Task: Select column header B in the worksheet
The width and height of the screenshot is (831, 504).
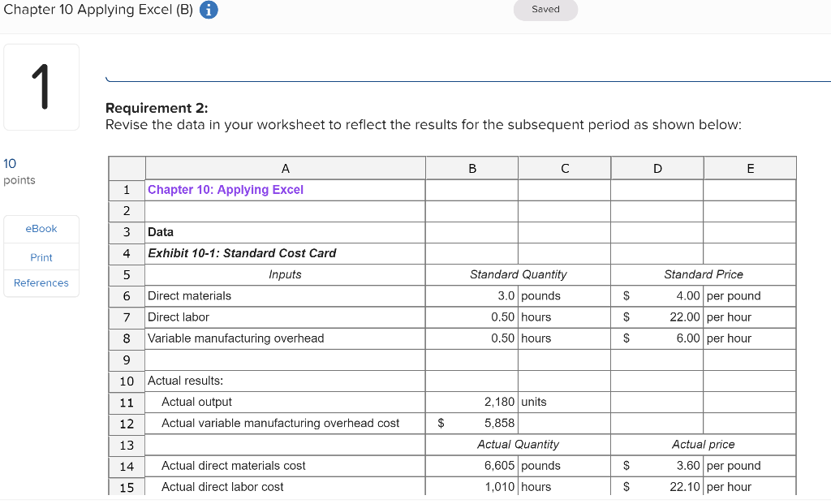Action: pos(471,167)
